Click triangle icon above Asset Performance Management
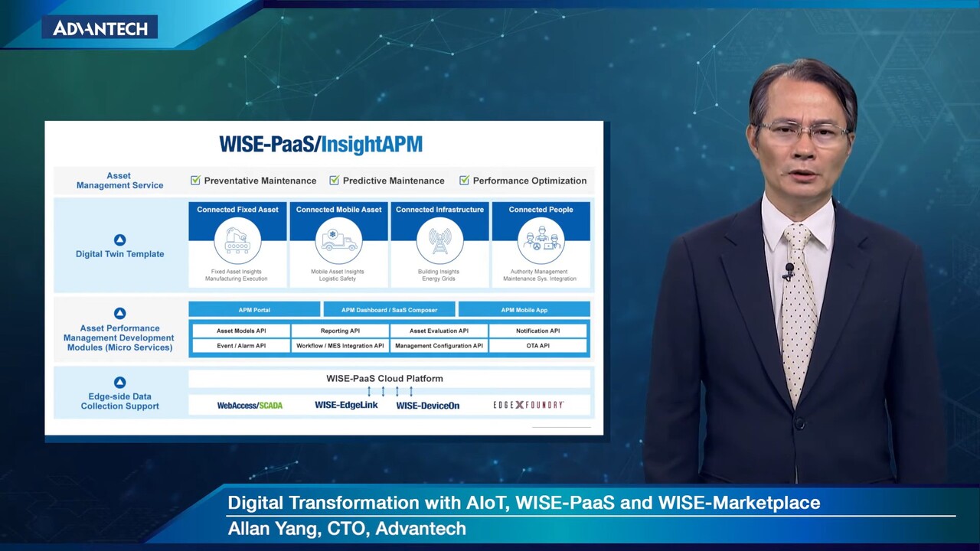 click(x=119, y=313)
